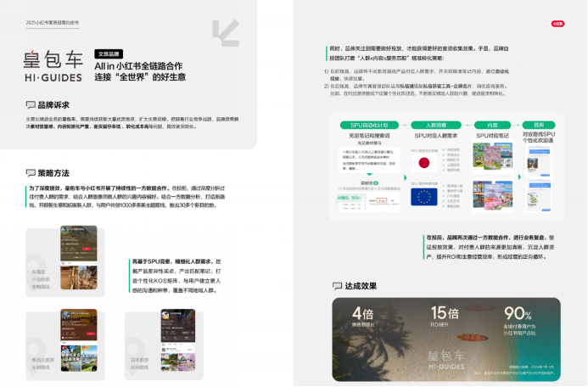This screenshot has width=588, height=387.
Task: Click the green arrow between 内容 and 咨询 columns
Action: point(519,177)
